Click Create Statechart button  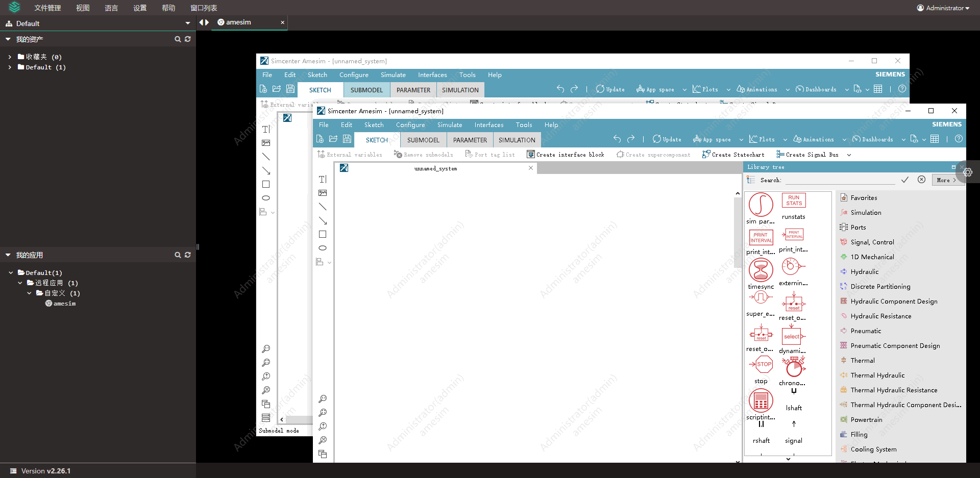(733, 155)
